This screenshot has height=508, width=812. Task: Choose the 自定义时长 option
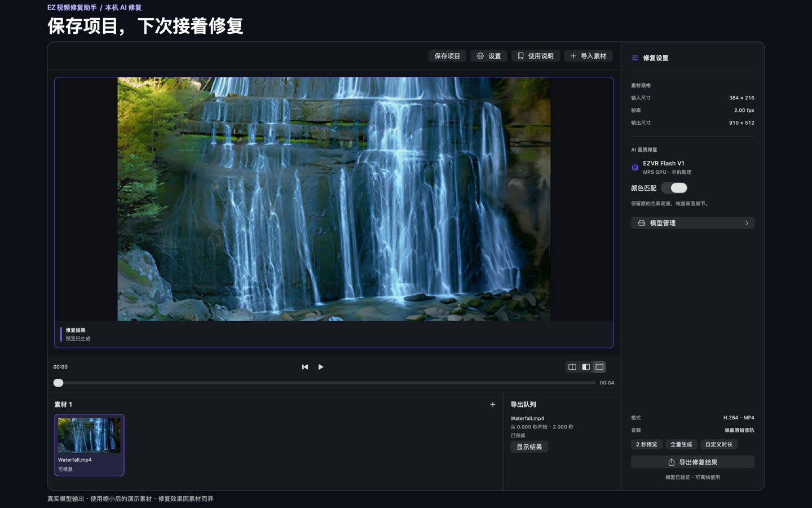[719, 445]
